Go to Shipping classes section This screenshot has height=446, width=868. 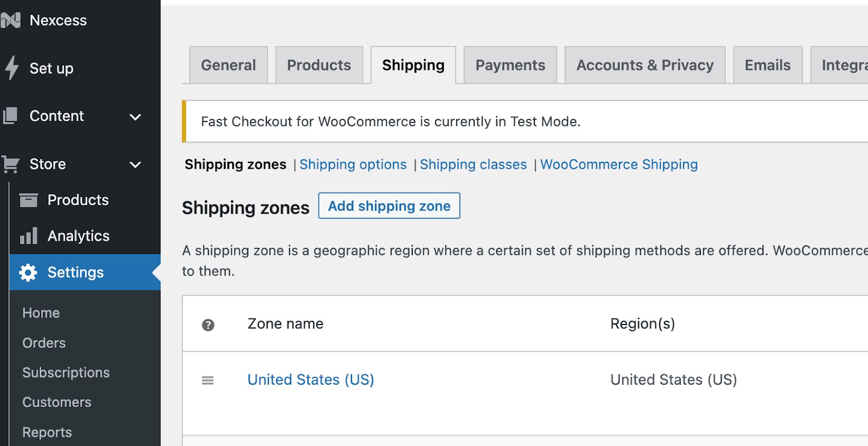pos(473,164)
